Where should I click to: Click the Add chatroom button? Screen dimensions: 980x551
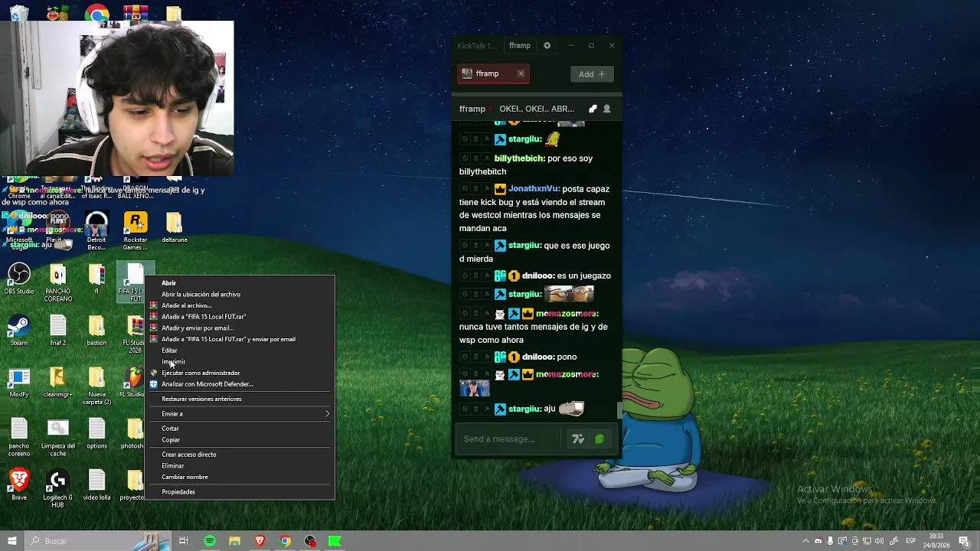tap(592, 74)
